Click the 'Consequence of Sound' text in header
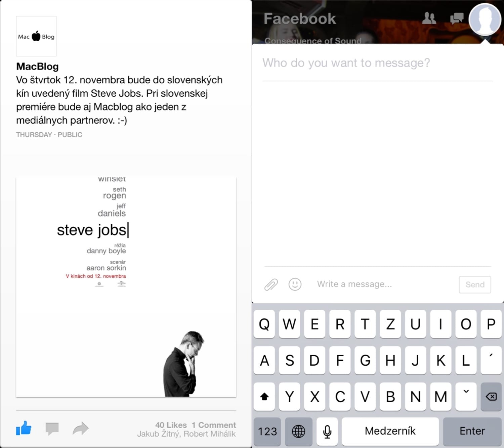The height and width of the screenshot is (448, 504). (x=313, y=41)
